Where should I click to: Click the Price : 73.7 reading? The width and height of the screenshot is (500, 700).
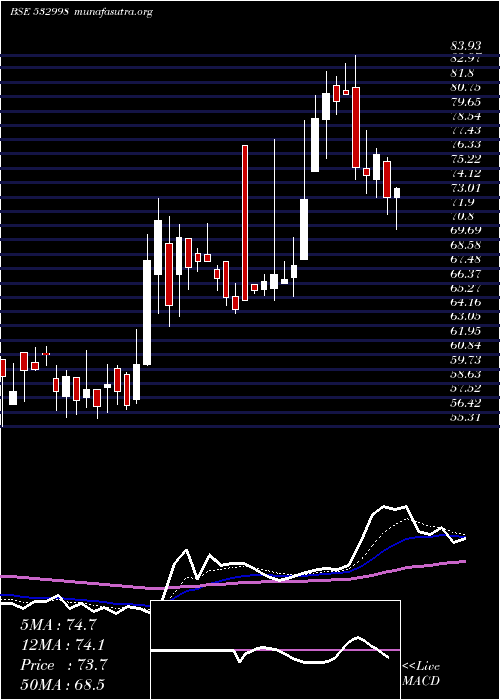tap(64, 665)
